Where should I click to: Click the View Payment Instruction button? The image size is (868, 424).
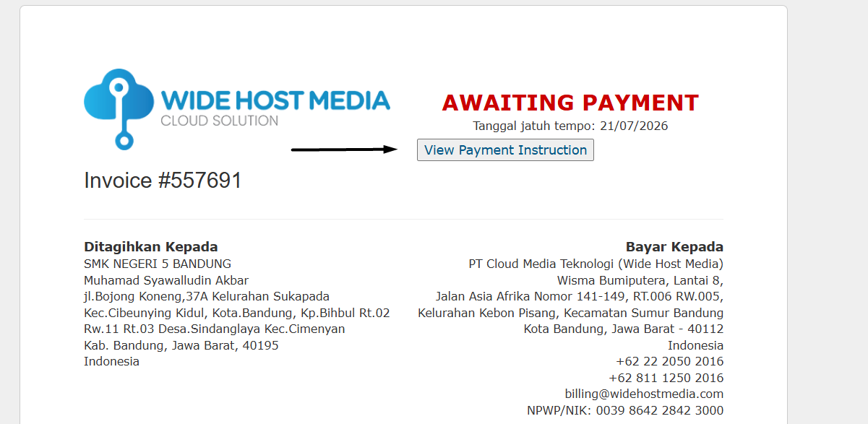pyautogui.click(x=505, y=150)
